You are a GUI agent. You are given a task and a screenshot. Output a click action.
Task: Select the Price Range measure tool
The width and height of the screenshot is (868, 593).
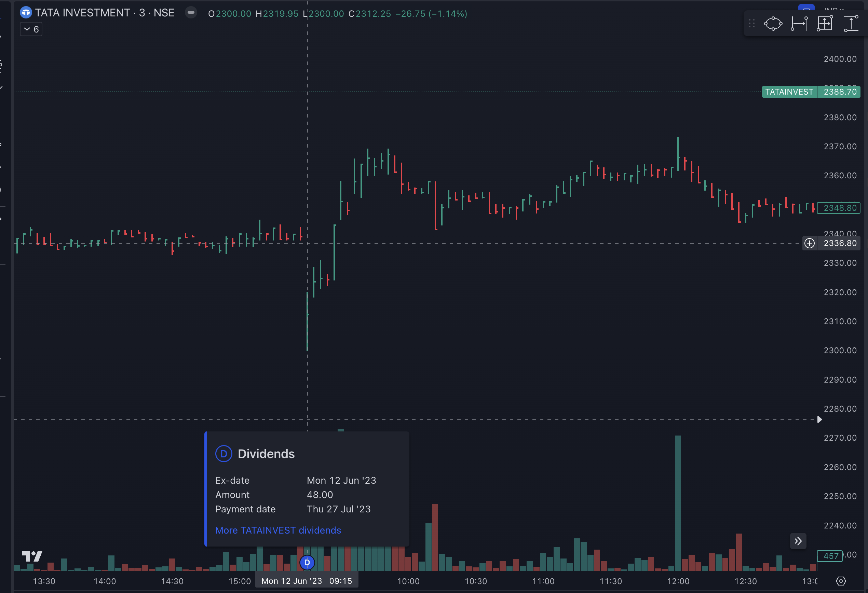(x=851, y=24)
